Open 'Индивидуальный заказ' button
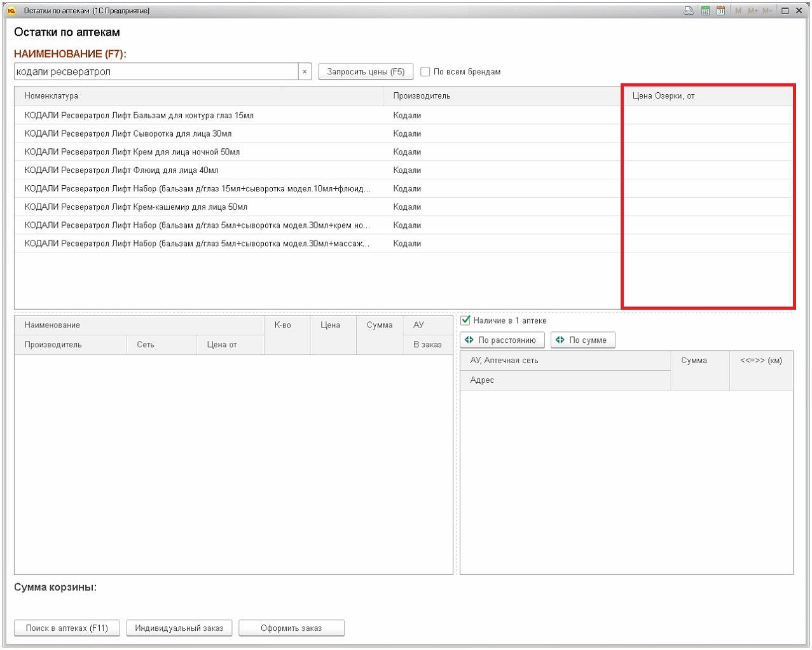 179,628
